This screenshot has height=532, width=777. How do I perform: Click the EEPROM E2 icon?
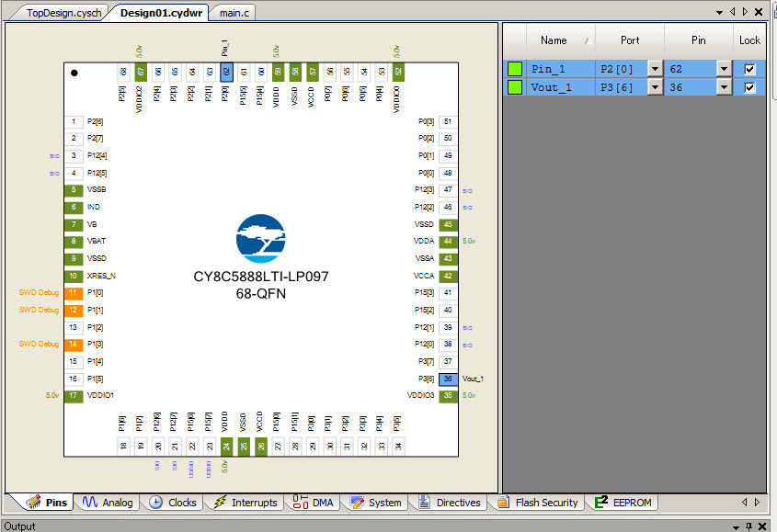click(601, 502)
